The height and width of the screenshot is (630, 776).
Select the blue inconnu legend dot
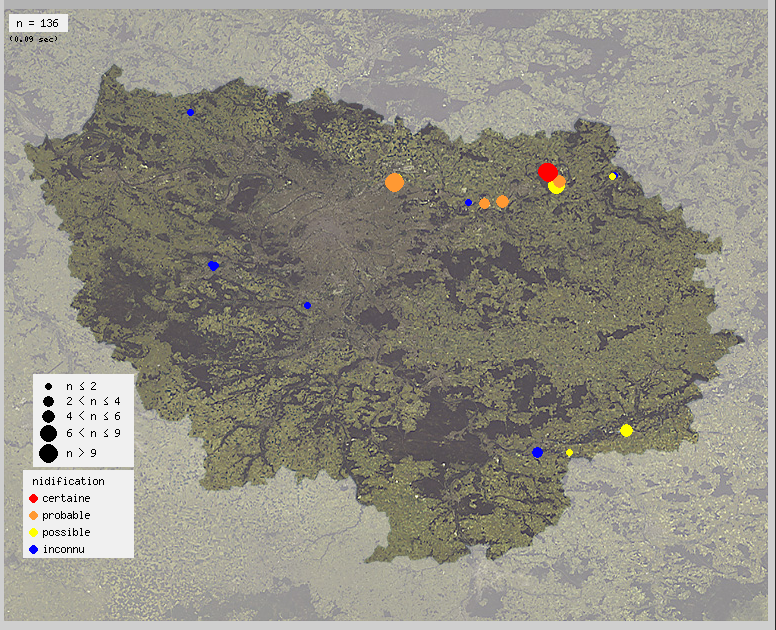click(33, 549)
